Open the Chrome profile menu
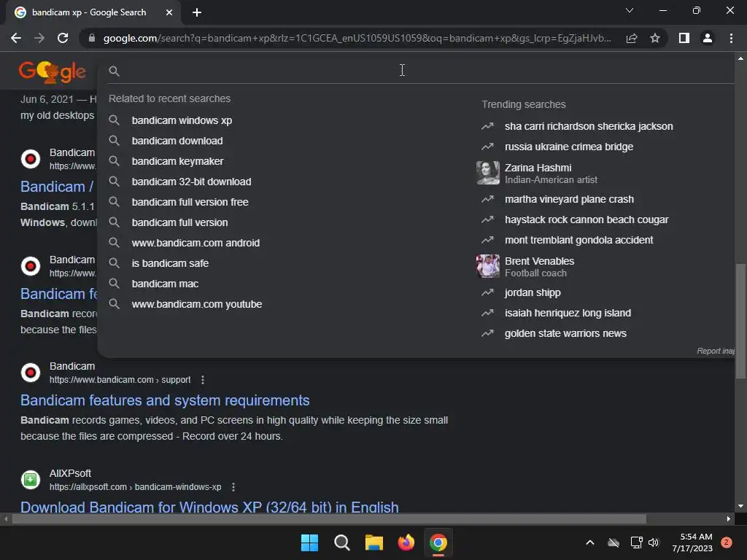This screenshot has width=747, height=560. [x=708, y=38]
